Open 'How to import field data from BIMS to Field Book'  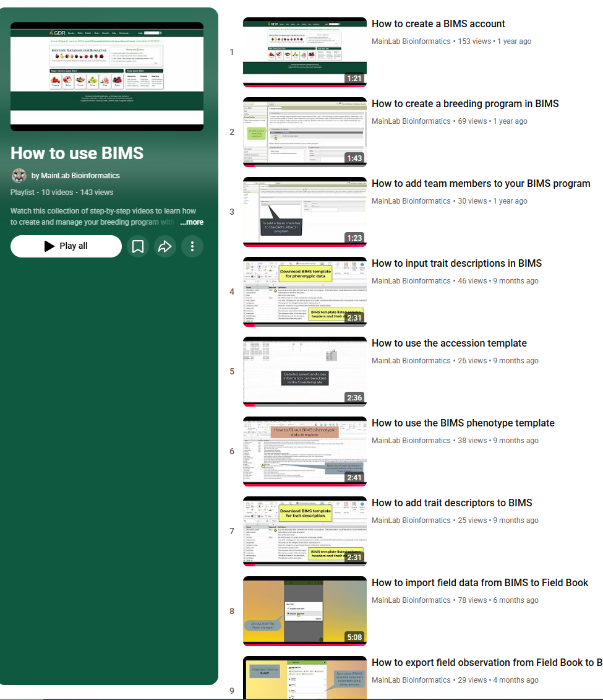480,582
